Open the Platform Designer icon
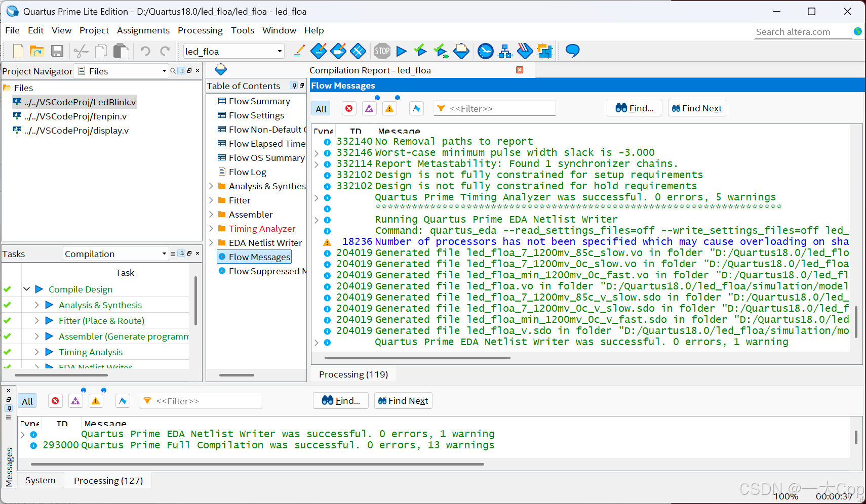Viewport: 866px width, 504px height. coord(545,51)
